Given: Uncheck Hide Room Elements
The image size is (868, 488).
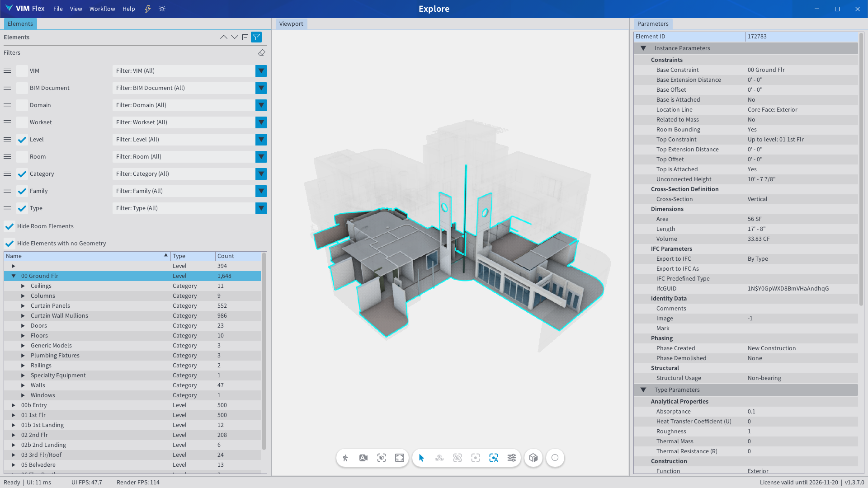Looking at the screenshot, I should (9, 226).
